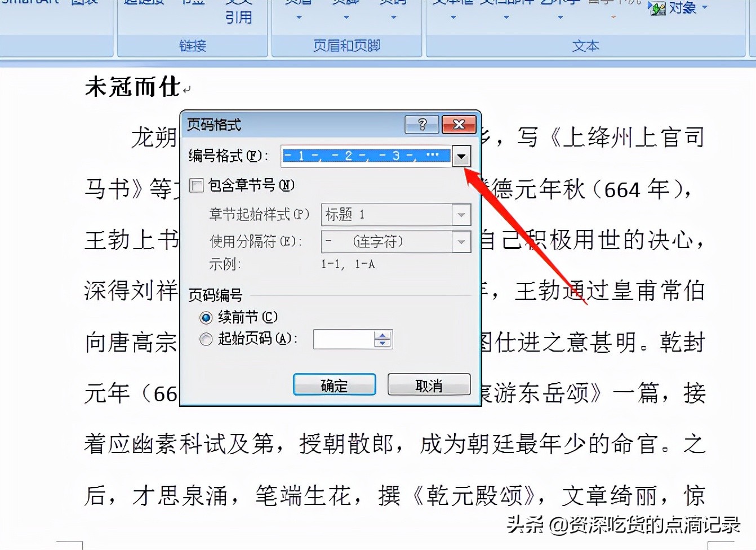Select the 起始页码 radio button

(206, 339)
